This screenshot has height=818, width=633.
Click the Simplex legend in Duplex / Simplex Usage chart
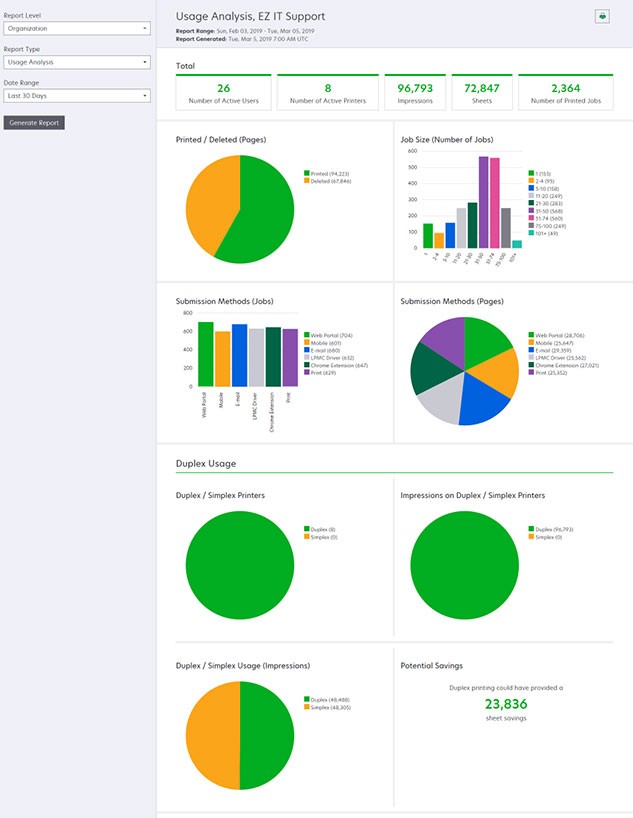(307, 707)
